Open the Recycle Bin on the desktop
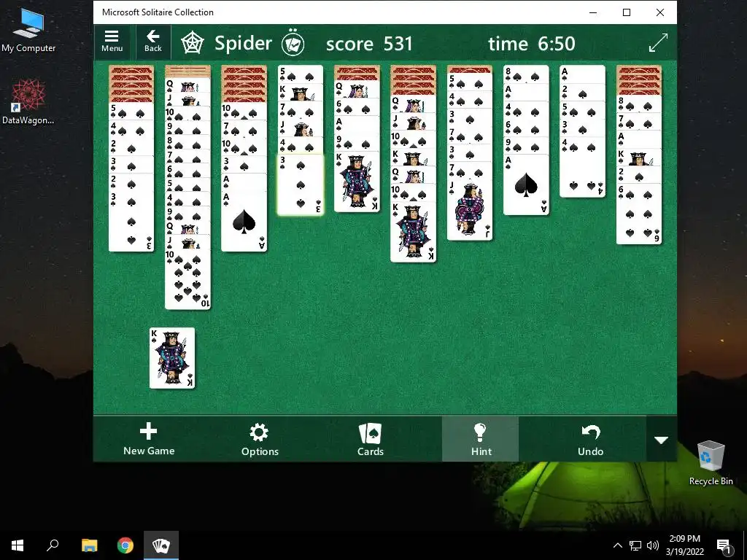This screenshot has height=560, width=747. 711,462
